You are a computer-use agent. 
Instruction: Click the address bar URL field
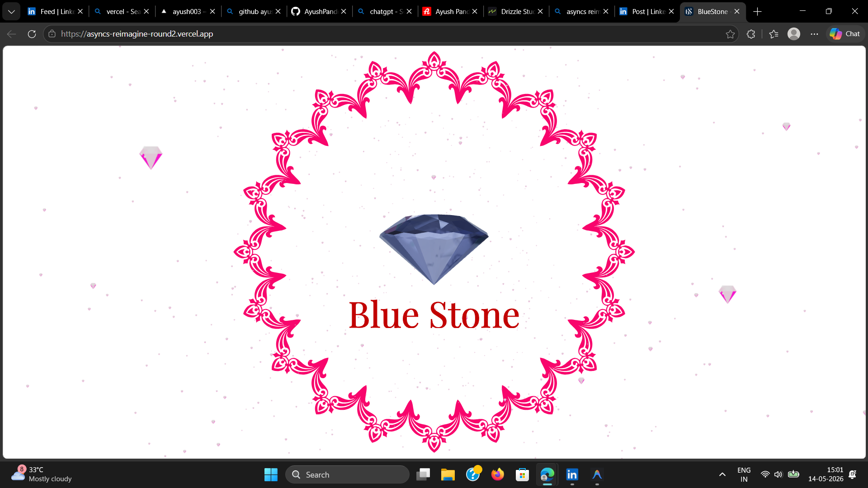(389, 34)
